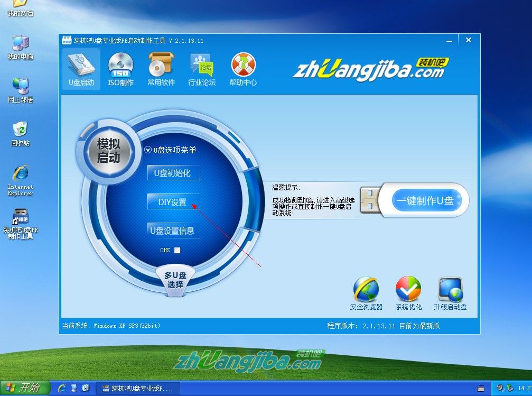Open 常用软件 section
The height and width of the screenshot is (396, 532).
161,69
